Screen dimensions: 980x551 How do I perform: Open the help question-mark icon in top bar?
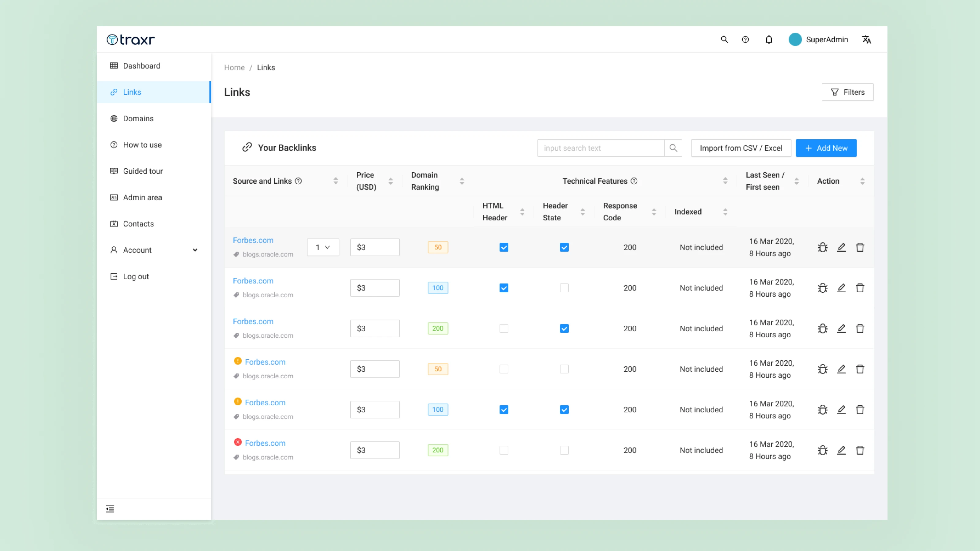coord(745,39)
